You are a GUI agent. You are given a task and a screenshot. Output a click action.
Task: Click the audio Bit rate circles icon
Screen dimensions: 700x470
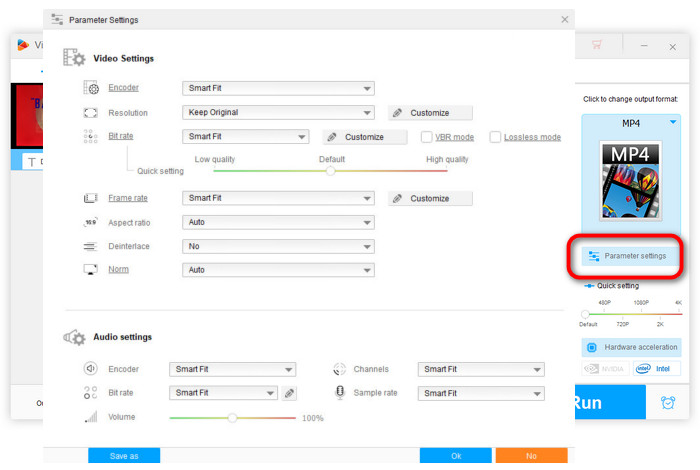[91, 393]
